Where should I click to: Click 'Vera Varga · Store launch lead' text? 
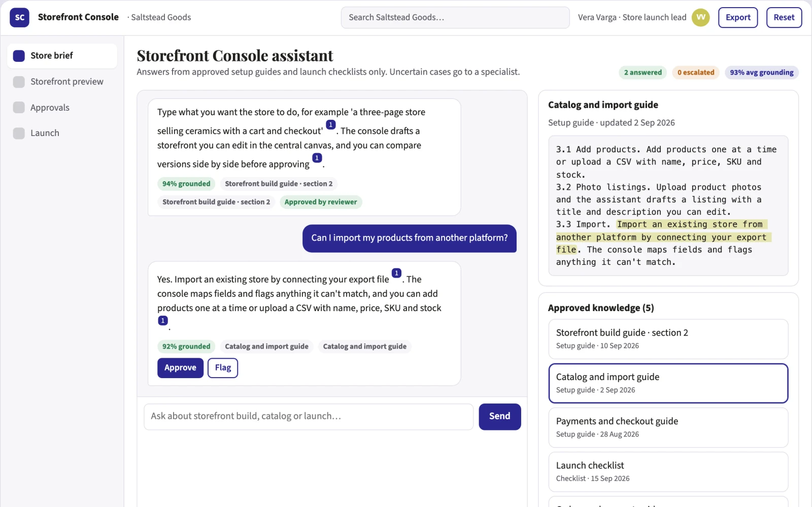pos(632,17)
